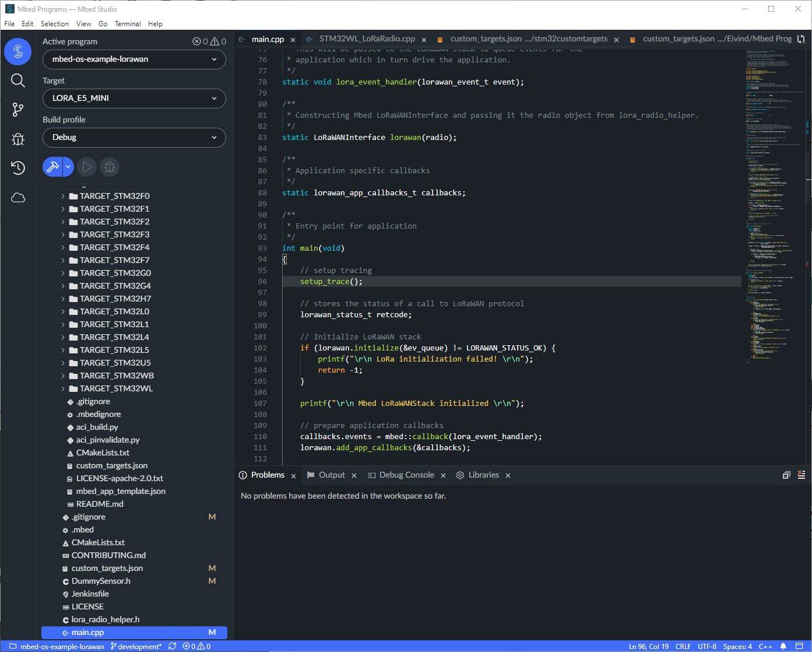Click the Build program hammer button

tap(52, 167)
